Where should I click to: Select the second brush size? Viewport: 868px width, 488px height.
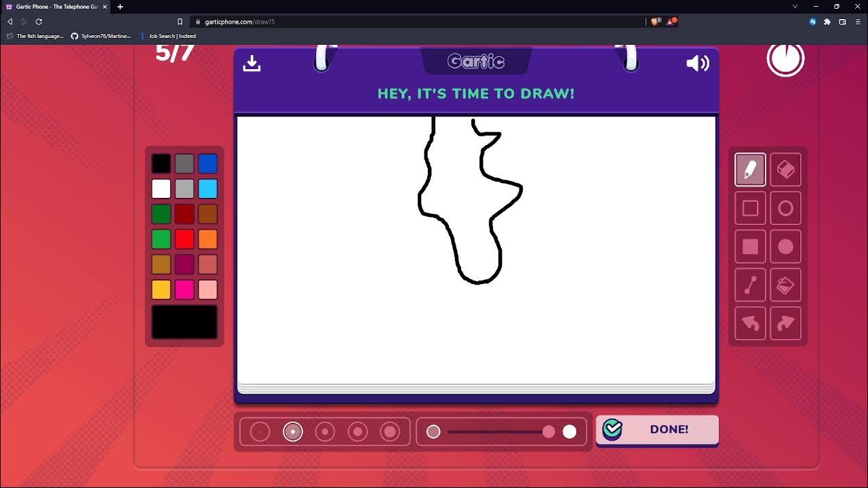click(292, 432)
